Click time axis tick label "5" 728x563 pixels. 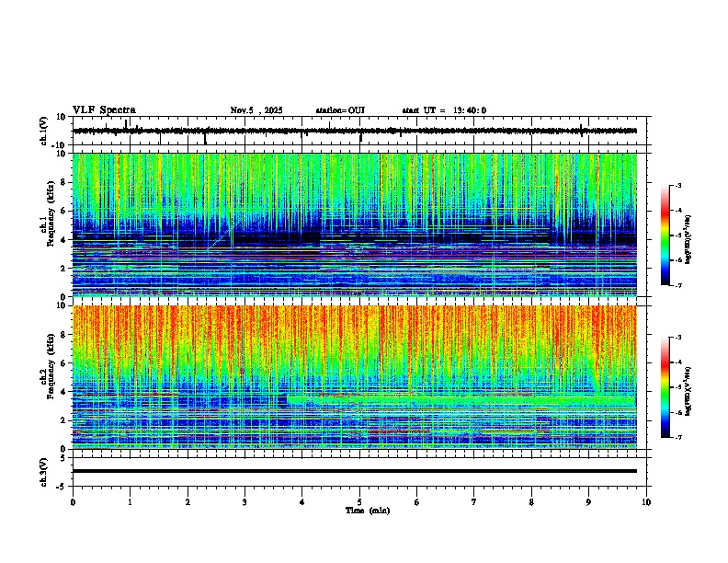pos(359,502)
